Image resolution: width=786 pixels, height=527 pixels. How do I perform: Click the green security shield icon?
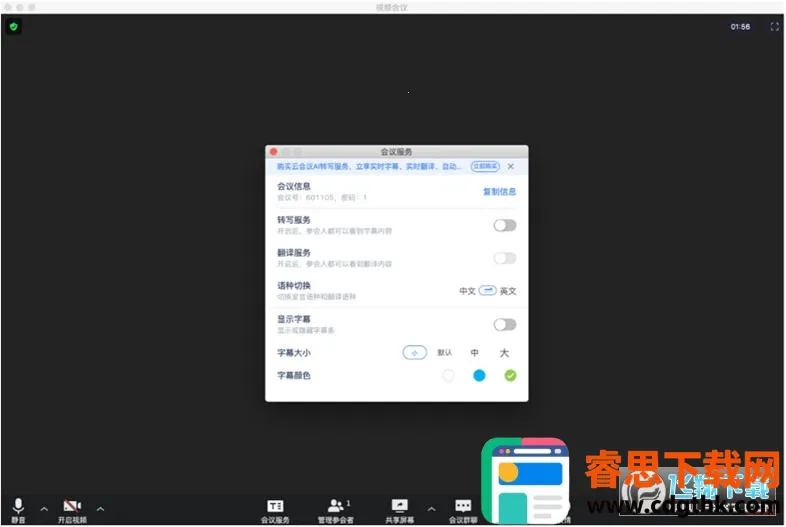(13, 27)
